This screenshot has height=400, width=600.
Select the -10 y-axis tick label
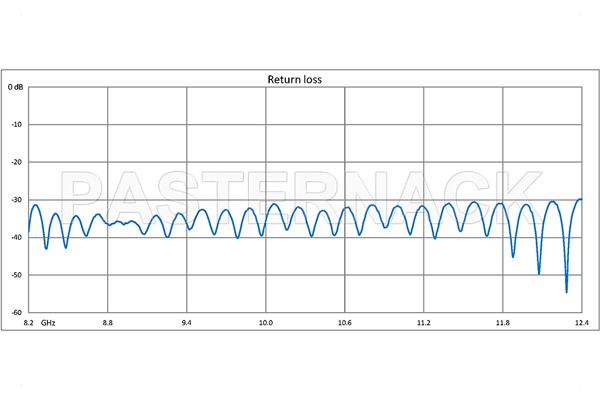pyautogui.click(x=17, y=125)
